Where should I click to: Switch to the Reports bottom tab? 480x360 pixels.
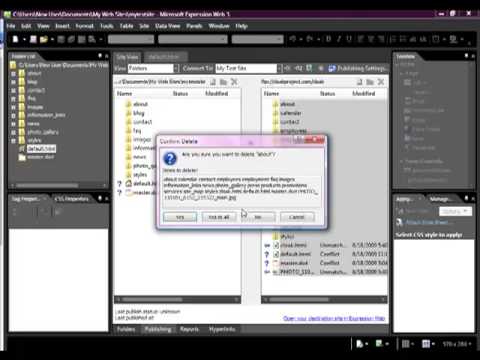tap(189, 329)
